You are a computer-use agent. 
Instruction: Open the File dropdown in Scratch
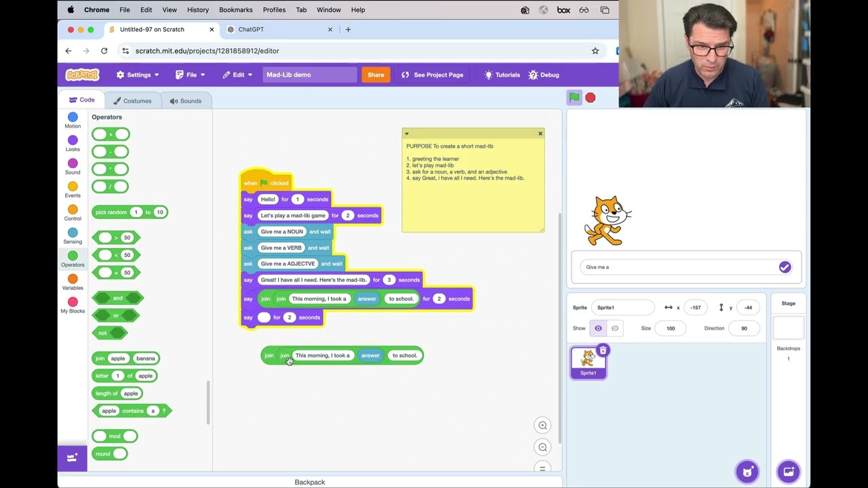coord(190,75)
